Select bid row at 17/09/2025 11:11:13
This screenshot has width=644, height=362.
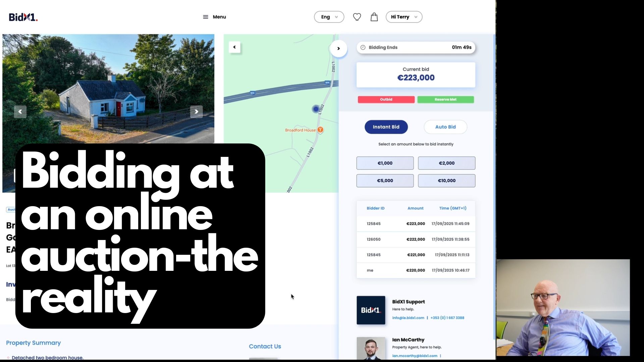coord(416,255)
